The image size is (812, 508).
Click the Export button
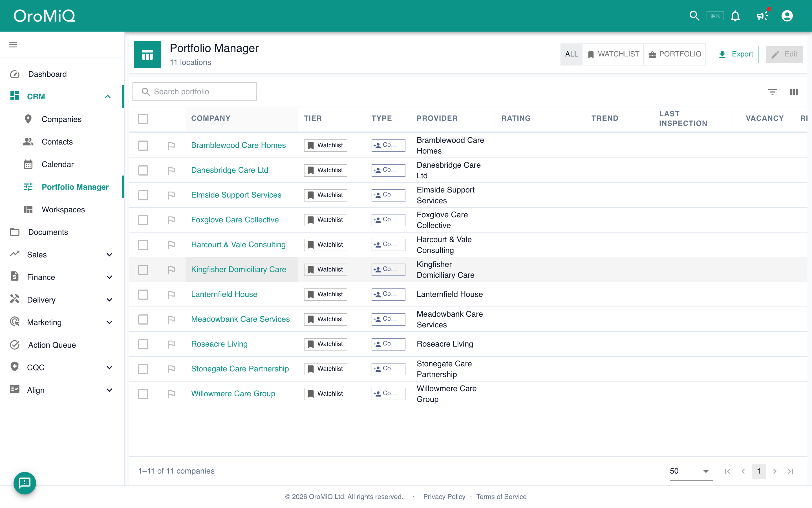click(736, 54)
